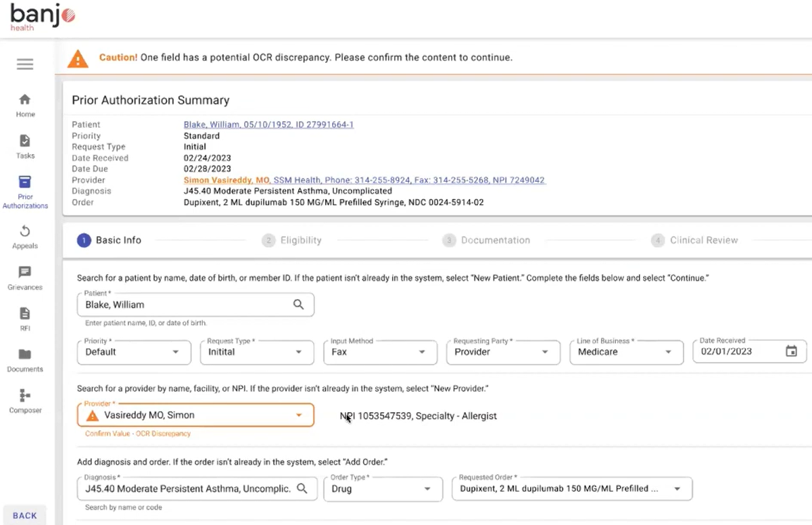Click the Diagnosis search input field

tap(188, 488)
